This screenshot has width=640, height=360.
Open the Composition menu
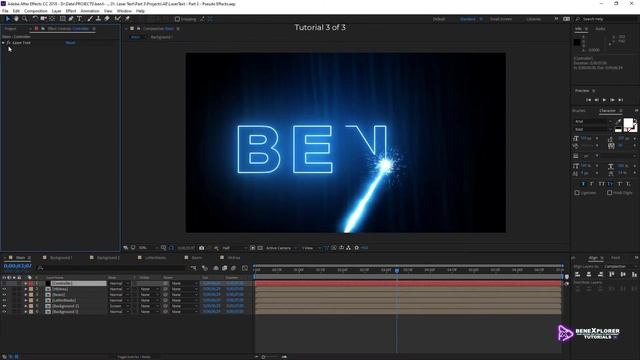click(36, 11)
